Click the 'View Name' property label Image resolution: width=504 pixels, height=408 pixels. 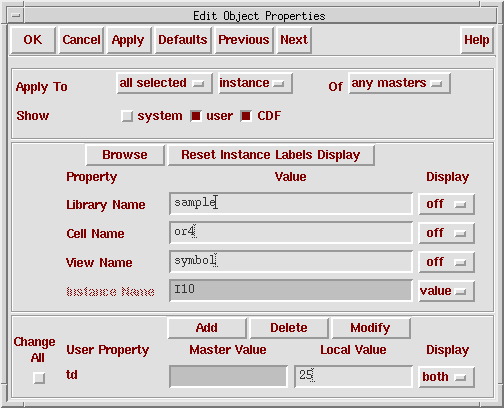click(x=99, y=263)
